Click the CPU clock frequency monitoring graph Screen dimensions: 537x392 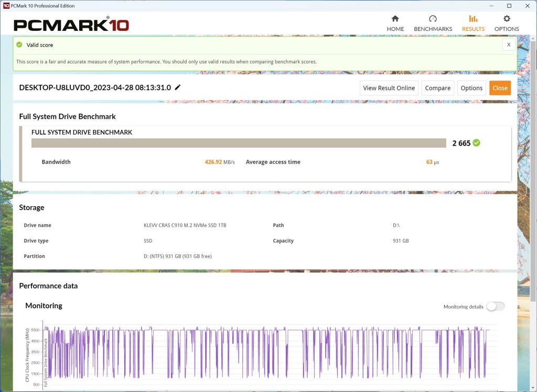coord(267,355)
